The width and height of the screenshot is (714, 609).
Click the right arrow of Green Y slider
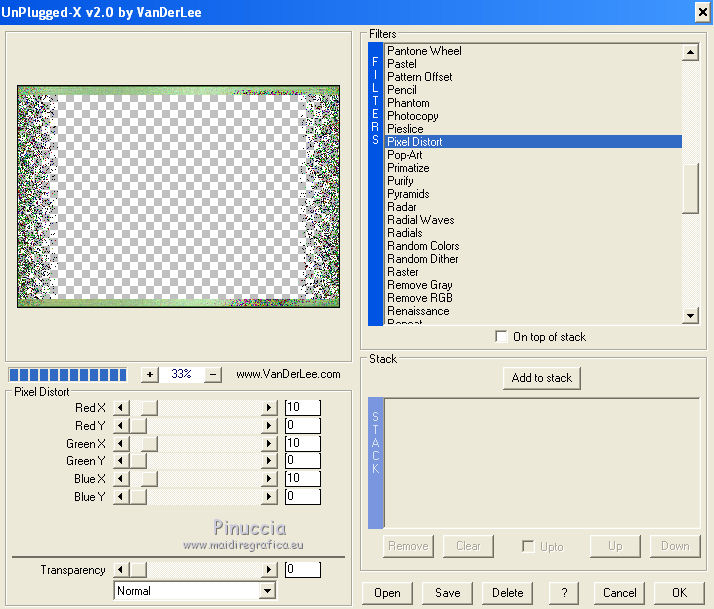point(269,461)
